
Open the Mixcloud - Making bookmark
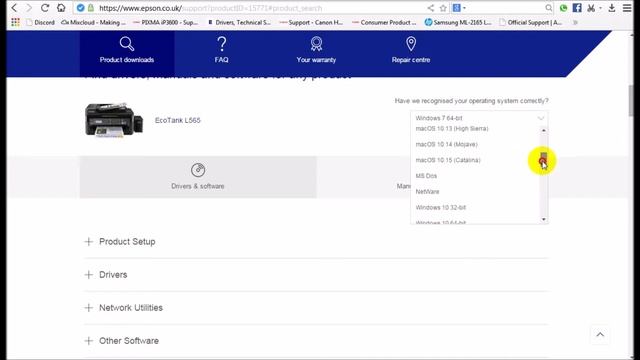tap(93, 22)
